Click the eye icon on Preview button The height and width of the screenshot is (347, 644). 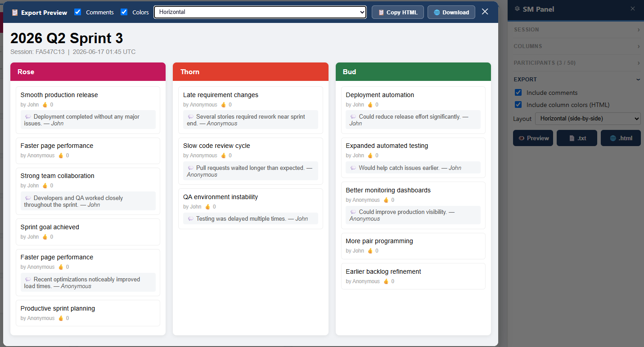[x=521, y=138]
